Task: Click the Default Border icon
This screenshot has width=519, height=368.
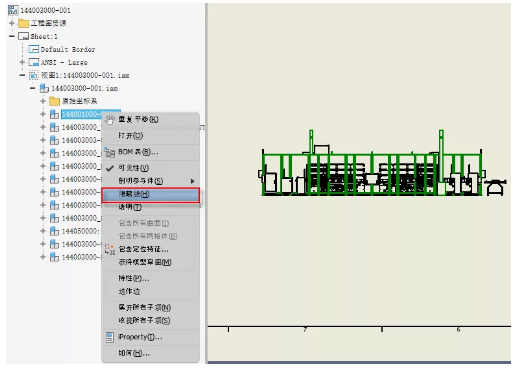Action: (34, 49)
